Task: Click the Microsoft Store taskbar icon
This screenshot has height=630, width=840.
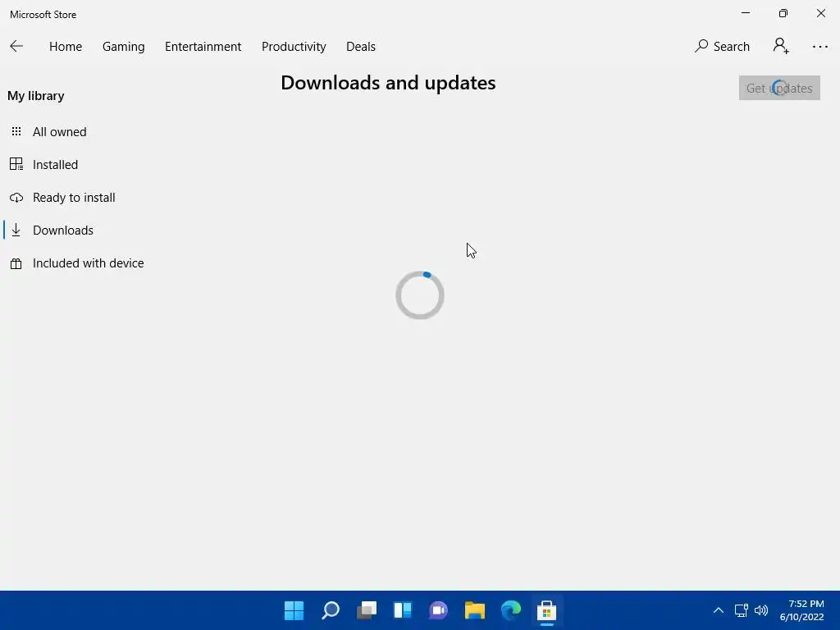Action: (546, 610)
